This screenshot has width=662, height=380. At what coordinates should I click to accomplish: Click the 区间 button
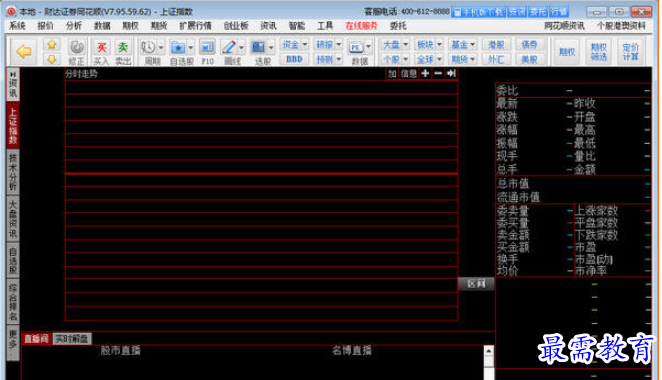pyautogui.click(x=476, y=284)
